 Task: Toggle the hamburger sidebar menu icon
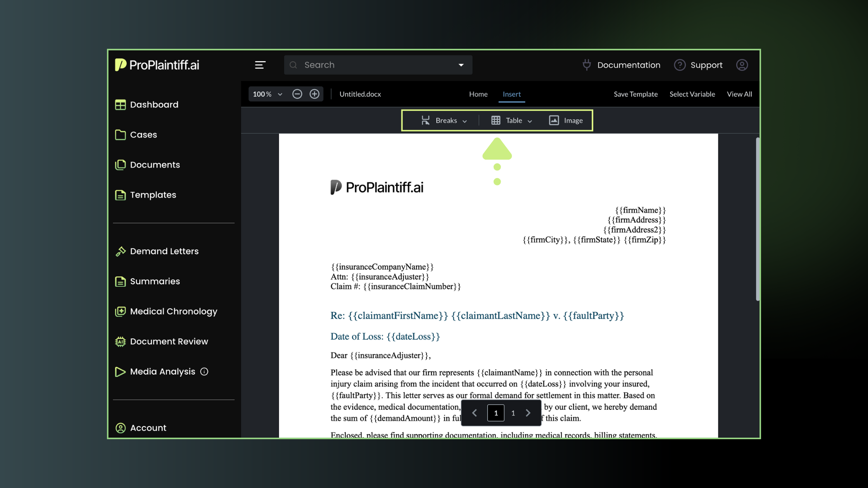tap(260, 65)
